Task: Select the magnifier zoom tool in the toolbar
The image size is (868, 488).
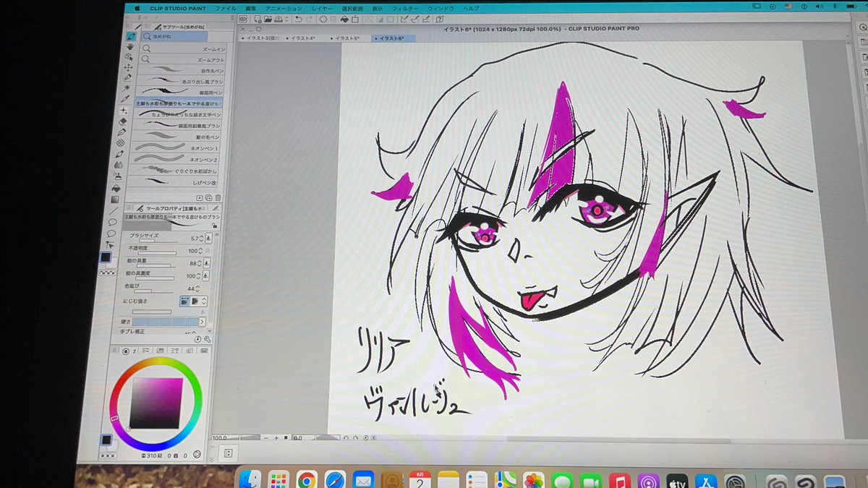Action: coord(131,35)
